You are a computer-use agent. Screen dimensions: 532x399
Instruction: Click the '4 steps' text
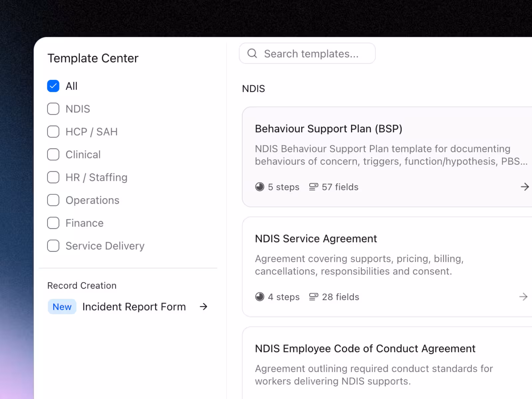click(284, 297)
